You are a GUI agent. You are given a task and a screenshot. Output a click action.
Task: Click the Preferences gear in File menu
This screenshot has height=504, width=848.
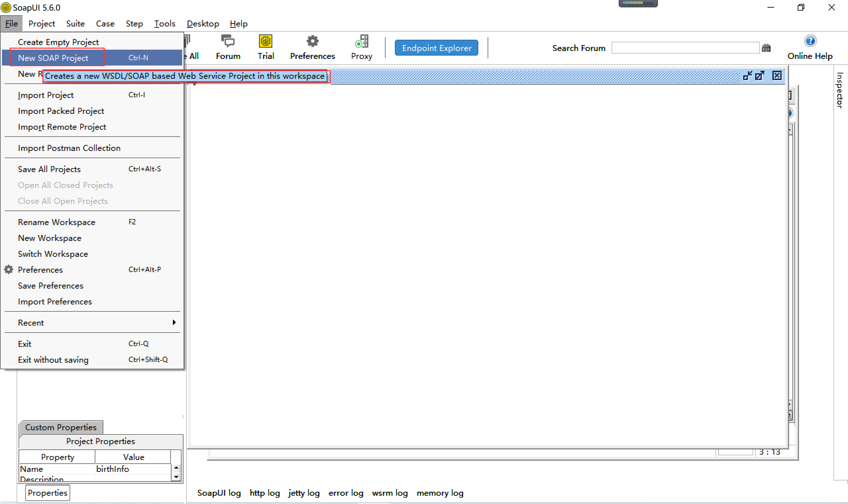pos(9,270)
